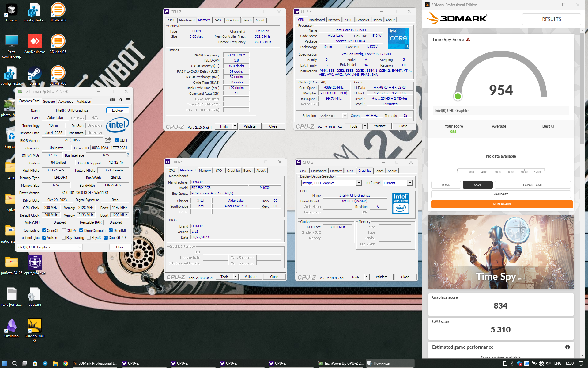Open 3DMark03 desktop icon
This screenshot has width=588, height=368.
(x=58, y=13)
